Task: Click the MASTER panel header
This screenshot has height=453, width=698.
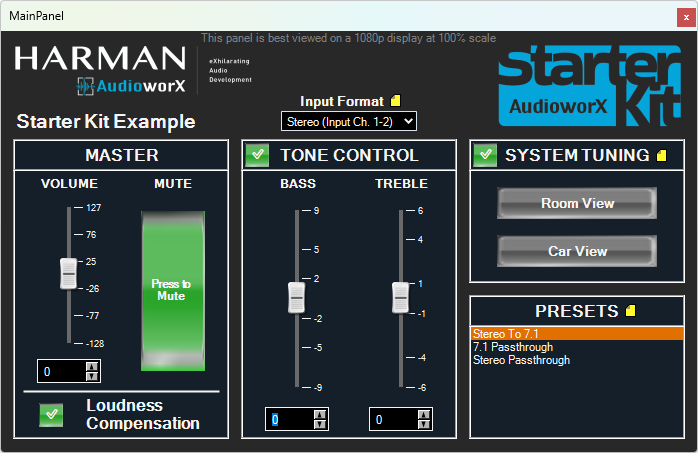Action: pyautogui.click(x=121, y=155)
